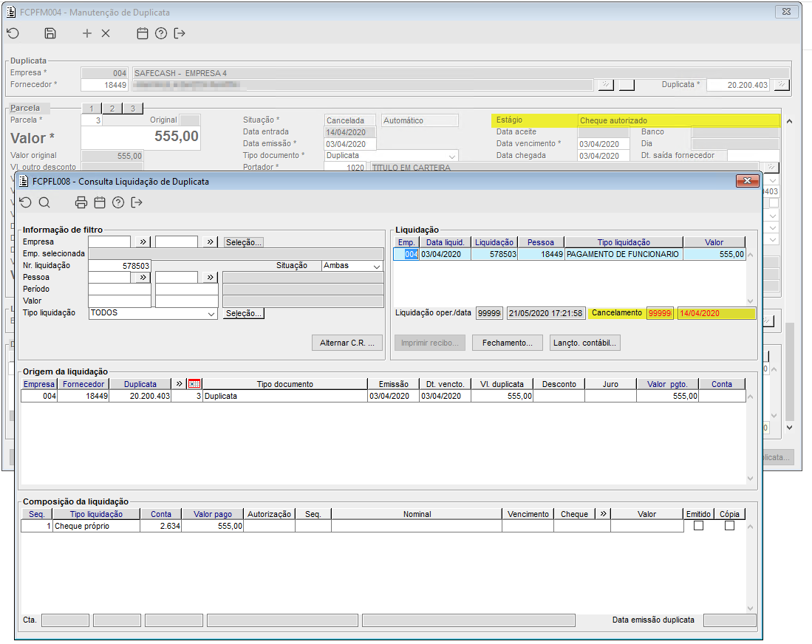Click the Tipo liquidação Seleção... button
Screen dimensions: 812x644
pos(243,313)
